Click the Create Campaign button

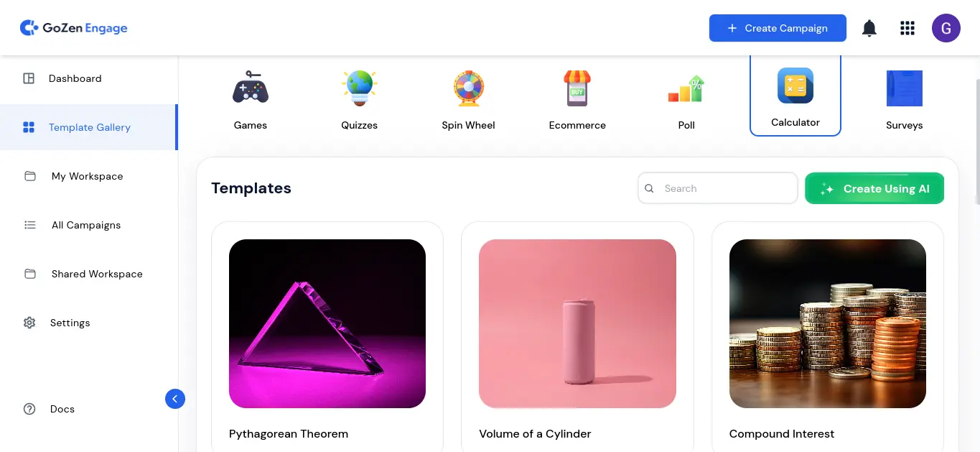coord(778,28)
